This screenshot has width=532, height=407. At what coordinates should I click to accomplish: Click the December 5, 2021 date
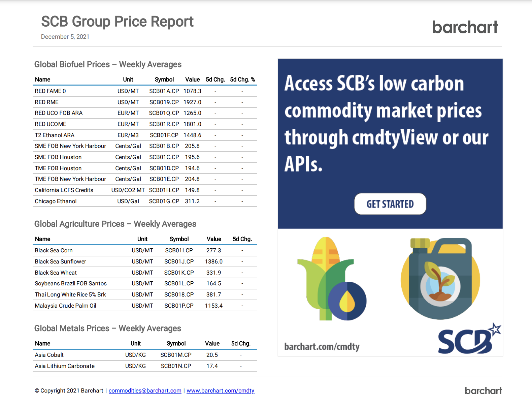click(x=65, y=37)
